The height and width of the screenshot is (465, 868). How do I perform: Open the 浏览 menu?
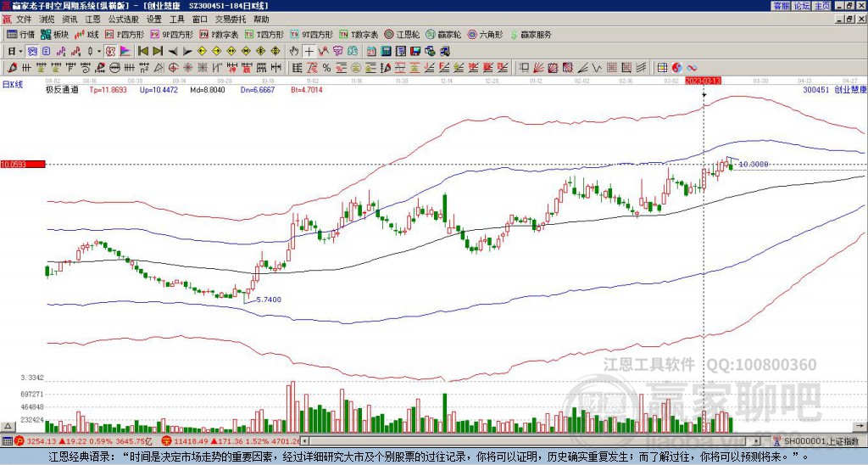coord(47,20)
